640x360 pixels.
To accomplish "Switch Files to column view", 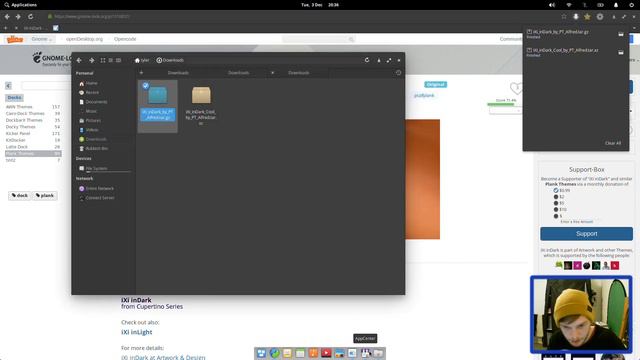I will (x=118, y=60).
